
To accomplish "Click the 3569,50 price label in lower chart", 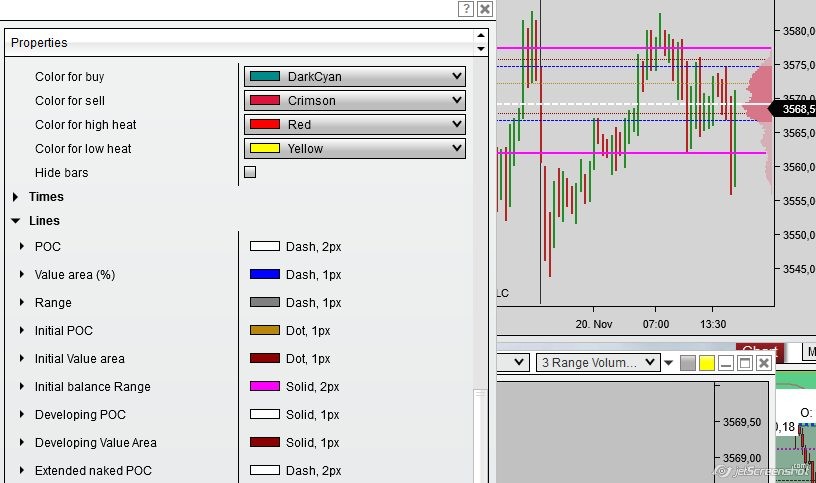I will 742,422.
